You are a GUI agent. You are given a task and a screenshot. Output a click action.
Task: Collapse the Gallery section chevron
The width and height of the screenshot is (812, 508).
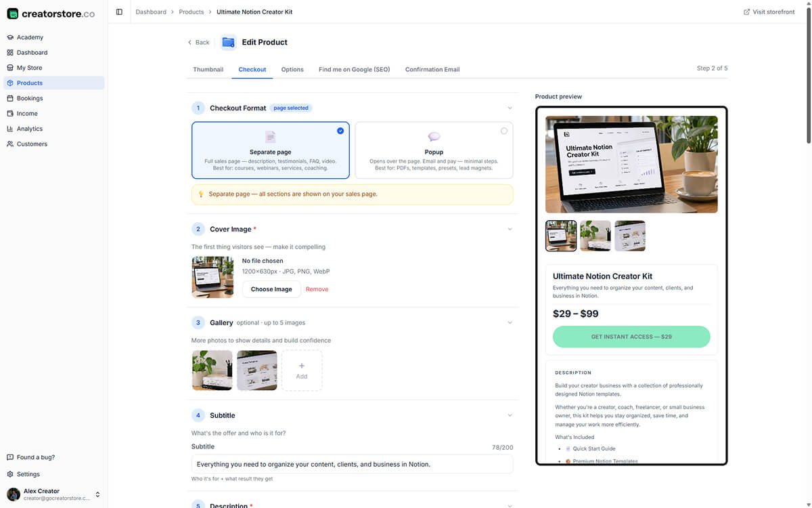click(x=510, y=322)
